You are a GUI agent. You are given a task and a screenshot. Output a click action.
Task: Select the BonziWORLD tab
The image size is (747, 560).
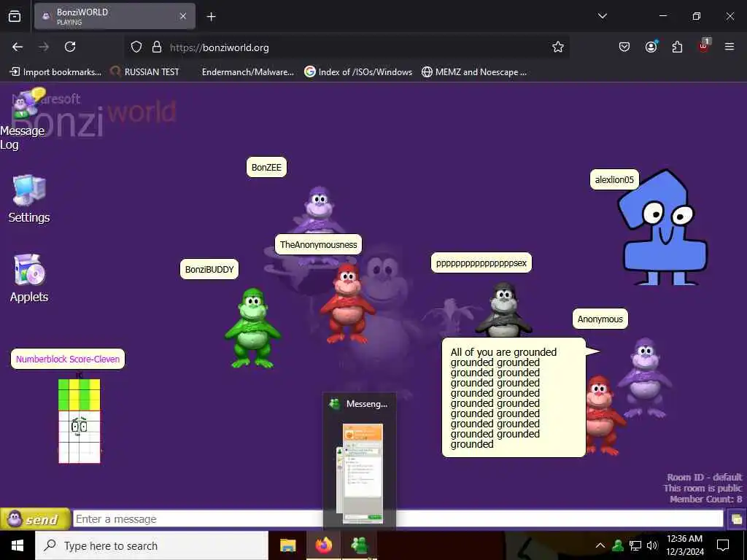115,17
